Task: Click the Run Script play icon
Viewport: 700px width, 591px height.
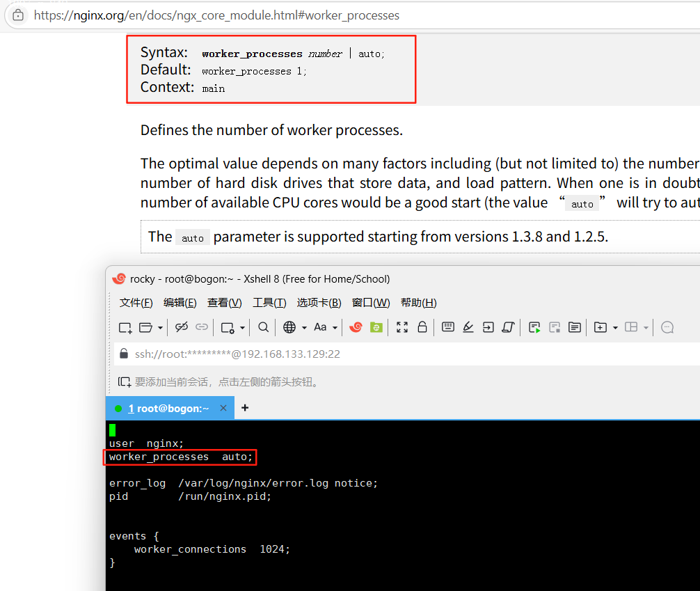Action: [x=534, y=327]
